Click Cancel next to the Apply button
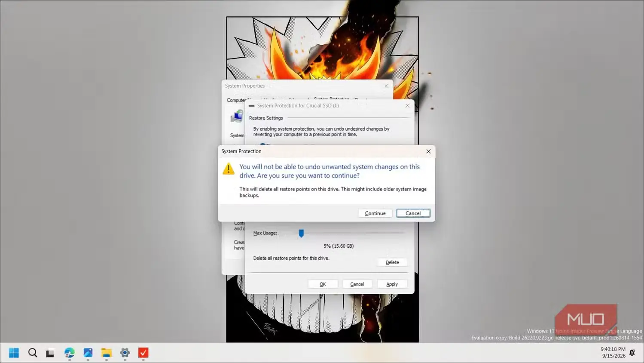This screenshot has height=363, width=644. [x=357, y=284]
